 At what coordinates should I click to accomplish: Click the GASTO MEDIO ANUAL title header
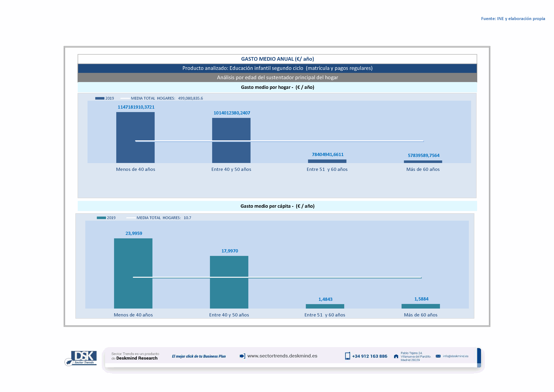click(277, 59)
